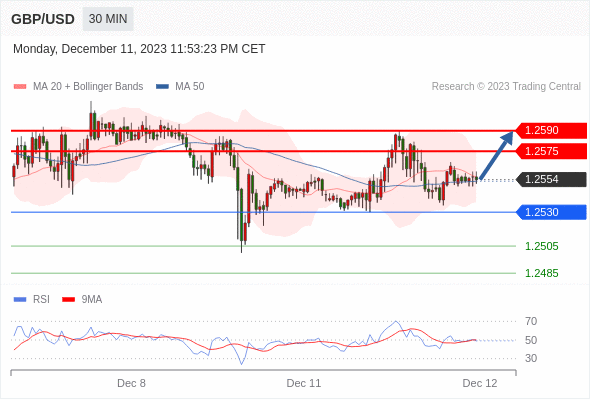The width and height of the screenshot is (590, 400).
Task: Click 'Research © 2023 Trading Central' credit text
Action: [506, 87]
